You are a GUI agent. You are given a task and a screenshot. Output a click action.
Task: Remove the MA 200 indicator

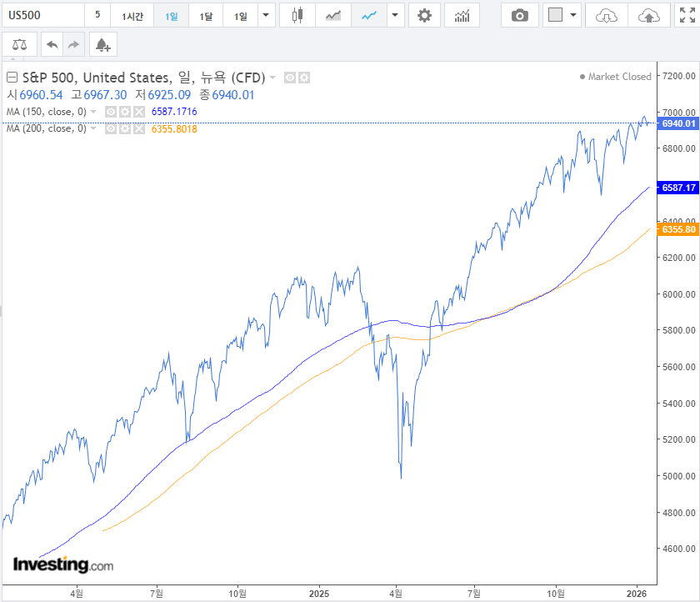[x=139, y=129]
